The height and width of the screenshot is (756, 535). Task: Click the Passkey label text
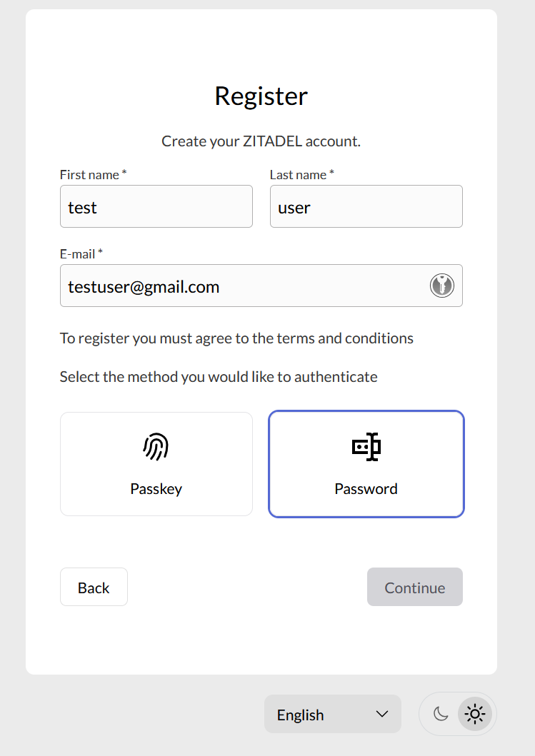(x=156, y=489)
